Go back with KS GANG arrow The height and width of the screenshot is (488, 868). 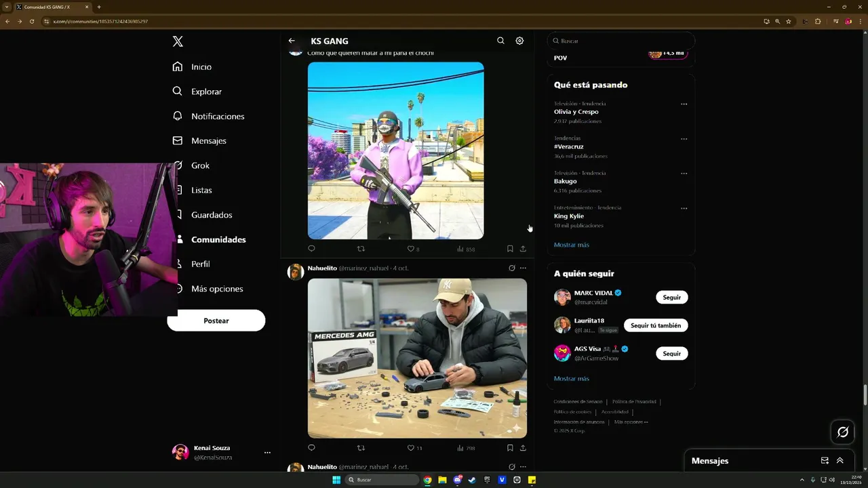[x=292, y=41]
